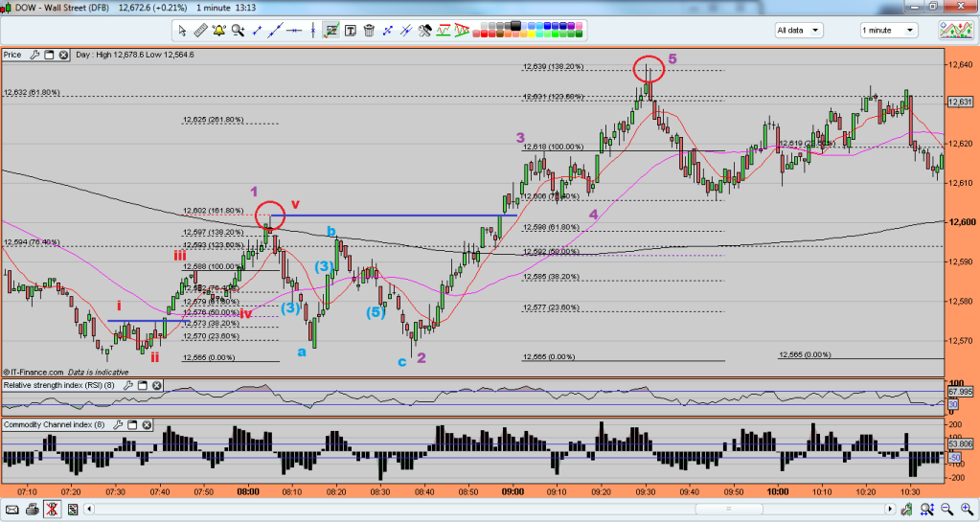Open Price panel wrench settings
980x522 pixels.
(35, 55)
